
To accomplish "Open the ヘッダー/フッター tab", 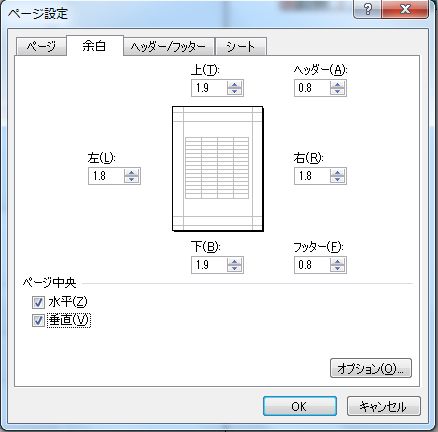I will point(168,47).
